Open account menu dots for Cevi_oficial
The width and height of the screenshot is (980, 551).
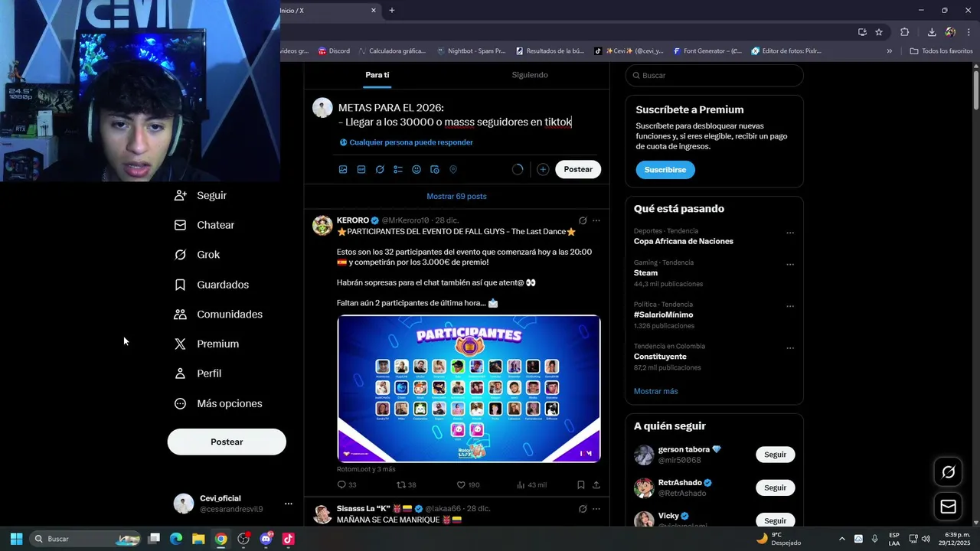[289, 504]
